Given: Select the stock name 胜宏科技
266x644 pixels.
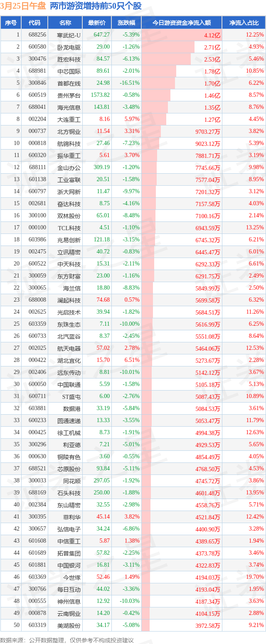Looking at the screenshot, I should click(69, 59).
